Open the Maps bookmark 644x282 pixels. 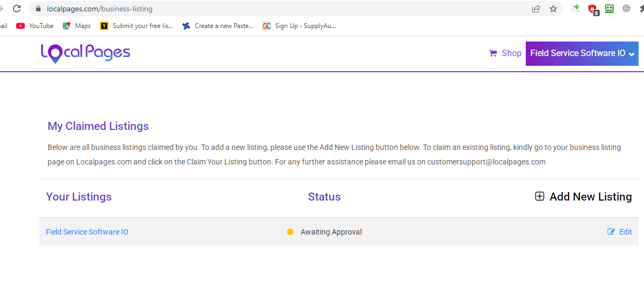tap(77, 26)
